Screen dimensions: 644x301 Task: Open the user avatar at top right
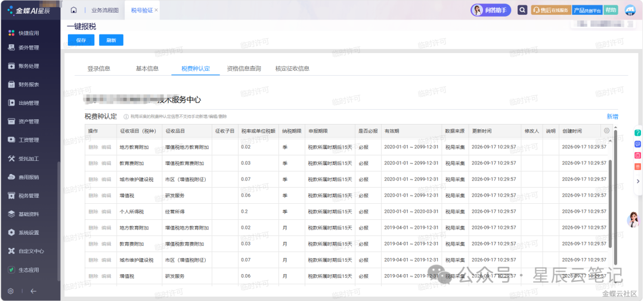(x=630, y=10)
